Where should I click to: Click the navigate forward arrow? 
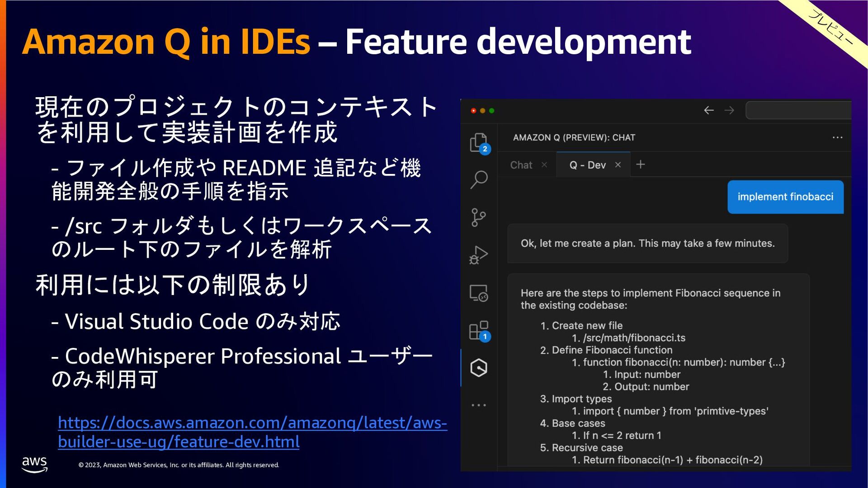tap(729, 110)
